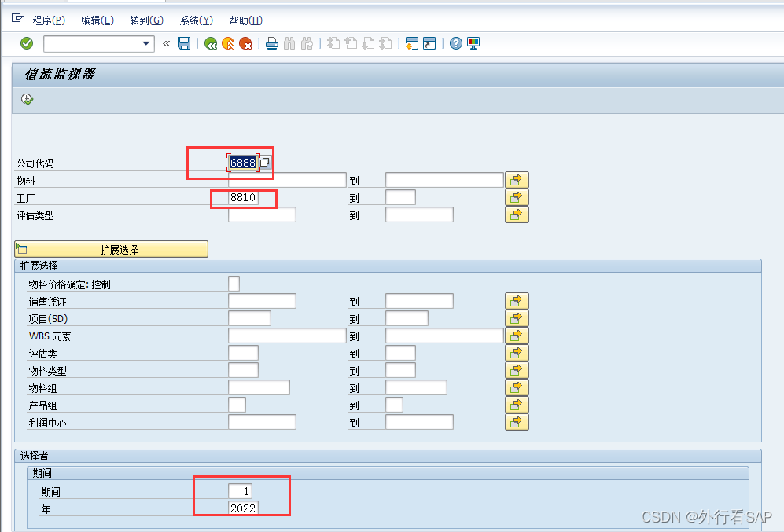The image size is (784, 532).
Task: Click the Find Next binoculars icon
Action: pyautogui.click(x=307, y=43)
